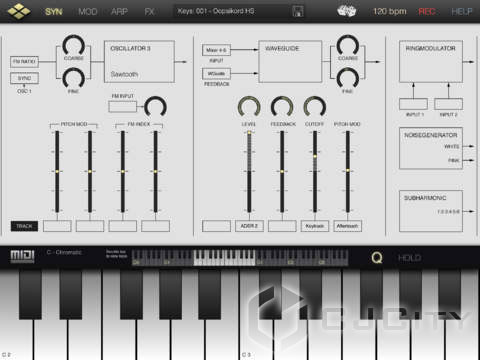Screen dimensions: 480x360
Task: Open the Sawtooth waveform selector
Action: (x=124, y=74)
